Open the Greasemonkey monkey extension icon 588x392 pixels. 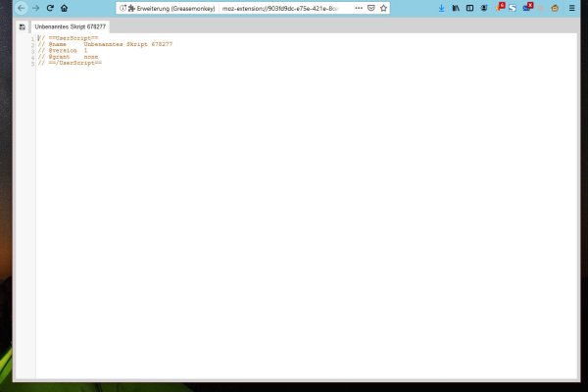click(x=556, y=8)
